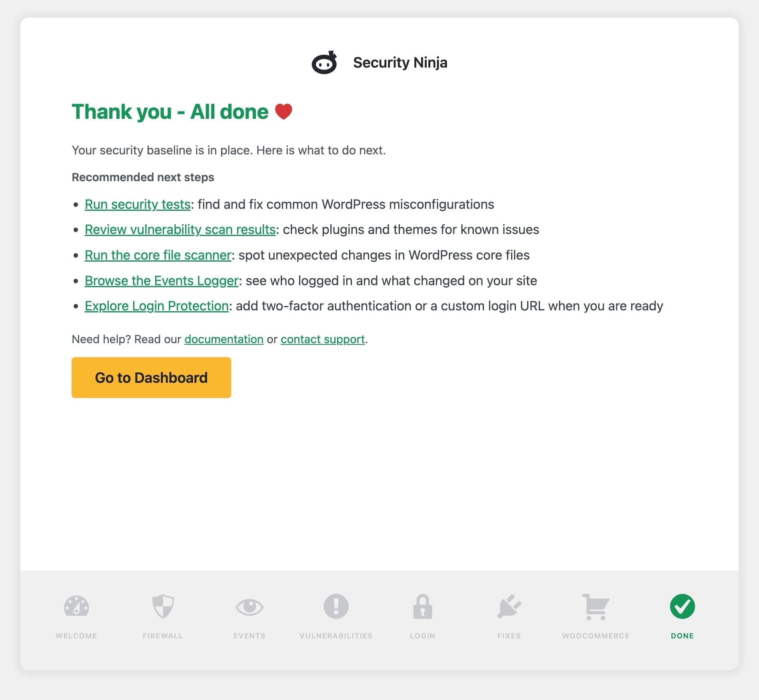Select the WooCommerce cart step icon

click(596, 607)
